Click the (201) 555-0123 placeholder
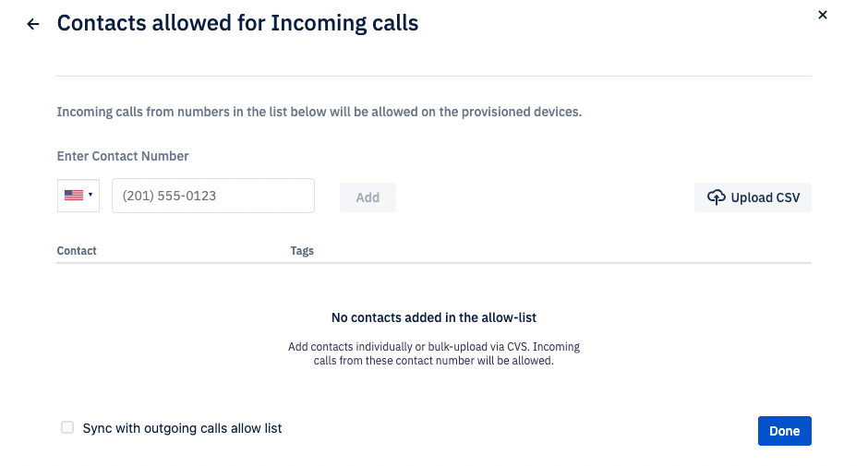Screen dimensions: 868x466 [x=169, y=196]
